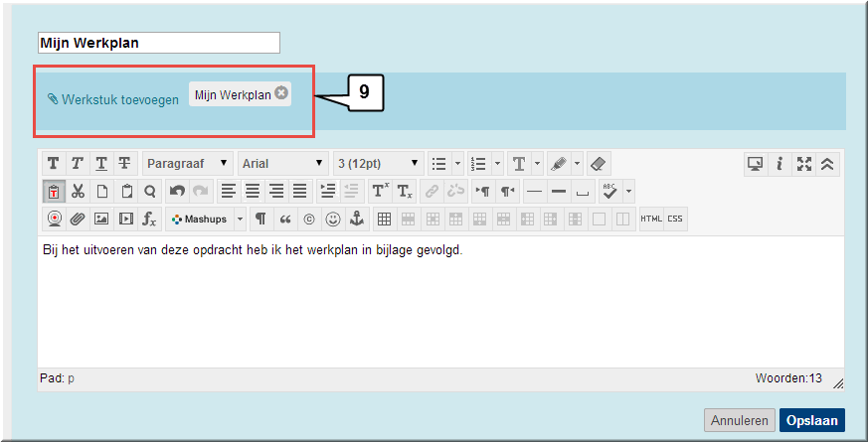Viewport: 868px width, 442px height.
Task: Undo the last action
Action: [x=177, y=192]
